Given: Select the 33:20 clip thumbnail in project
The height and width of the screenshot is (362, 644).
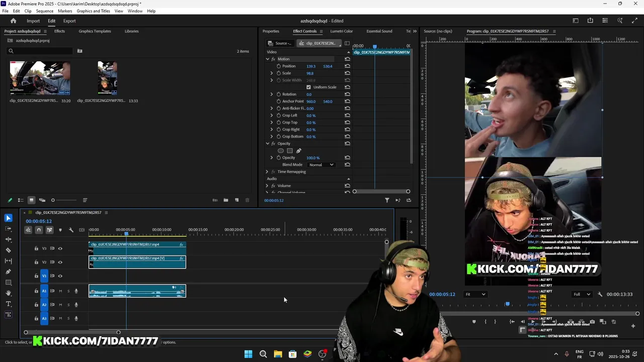Looking at the screenshot, I should point(40,78).
